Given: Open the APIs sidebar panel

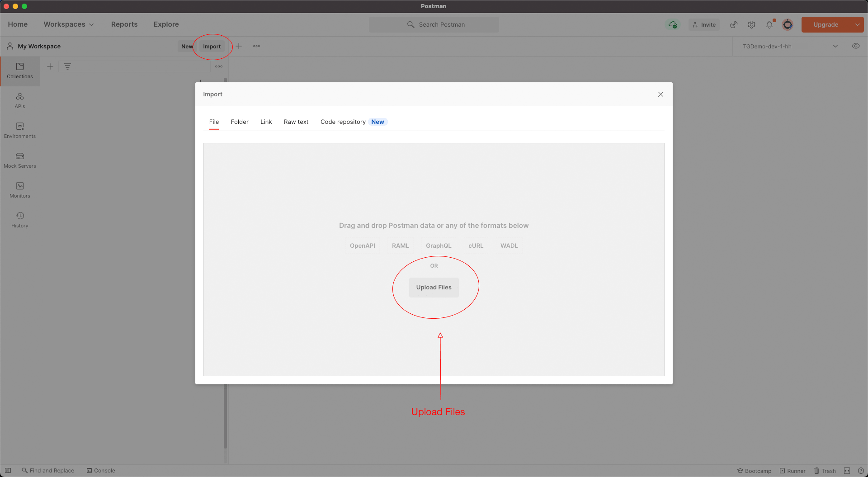Looking at the screenshot, I should pyautogui.click(x=20, y=100).
